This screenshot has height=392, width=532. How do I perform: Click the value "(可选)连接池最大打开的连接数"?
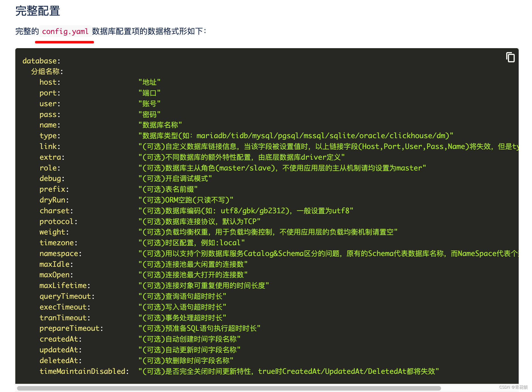pos(193,275)
